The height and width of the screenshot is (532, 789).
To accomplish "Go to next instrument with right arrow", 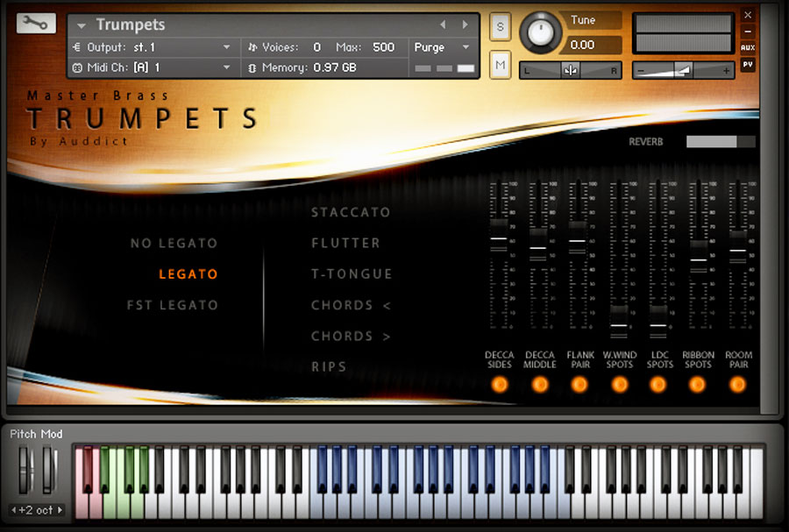I will [465, 25].
